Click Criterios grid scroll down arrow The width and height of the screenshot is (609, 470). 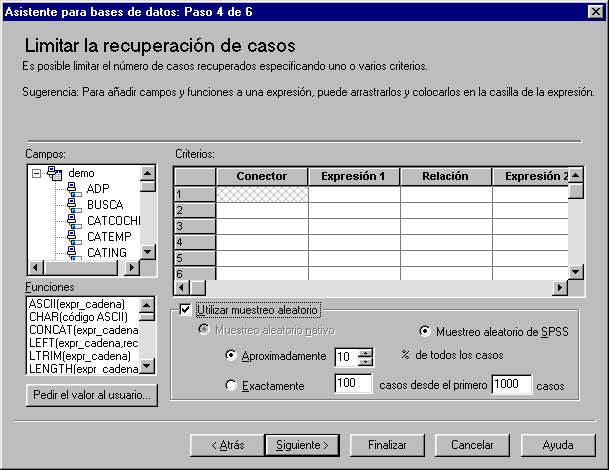click(576, 272)
